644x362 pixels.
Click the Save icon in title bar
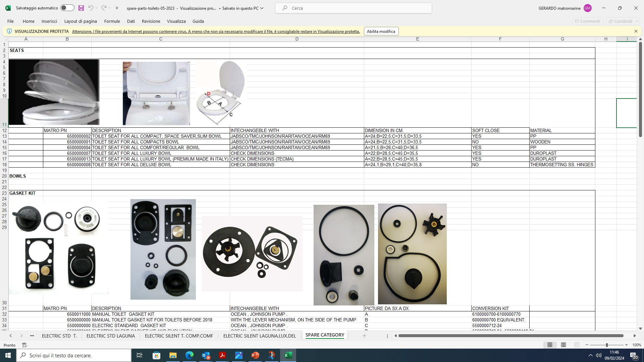(81, 8)
